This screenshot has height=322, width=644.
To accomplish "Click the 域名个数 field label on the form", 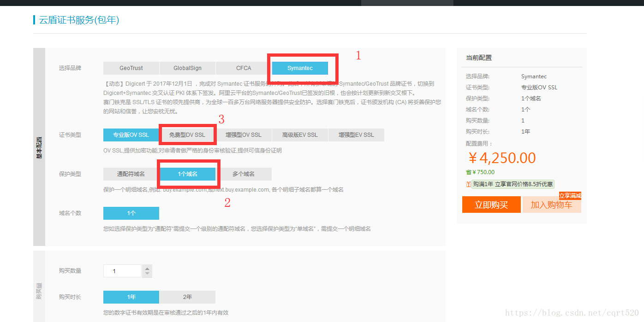I will pyautogui.click(x=70, y=213).
